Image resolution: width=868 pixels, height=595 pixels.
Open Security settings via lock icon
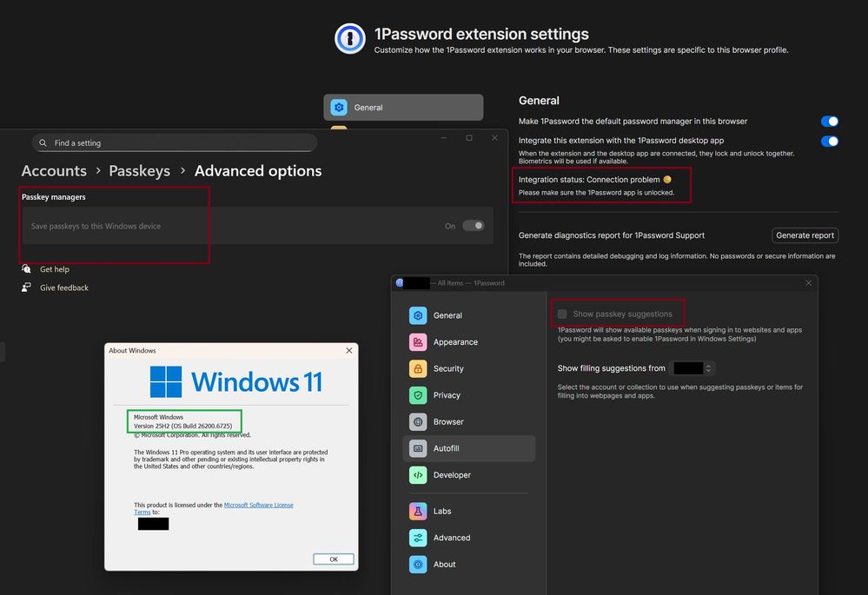(418, 368)
